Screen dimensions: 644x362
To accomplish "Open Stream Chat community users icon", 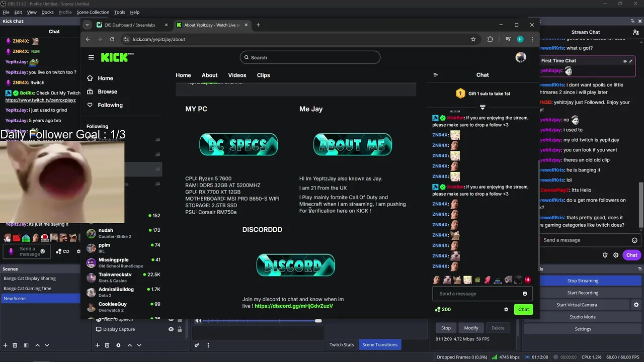I will 636,32.
